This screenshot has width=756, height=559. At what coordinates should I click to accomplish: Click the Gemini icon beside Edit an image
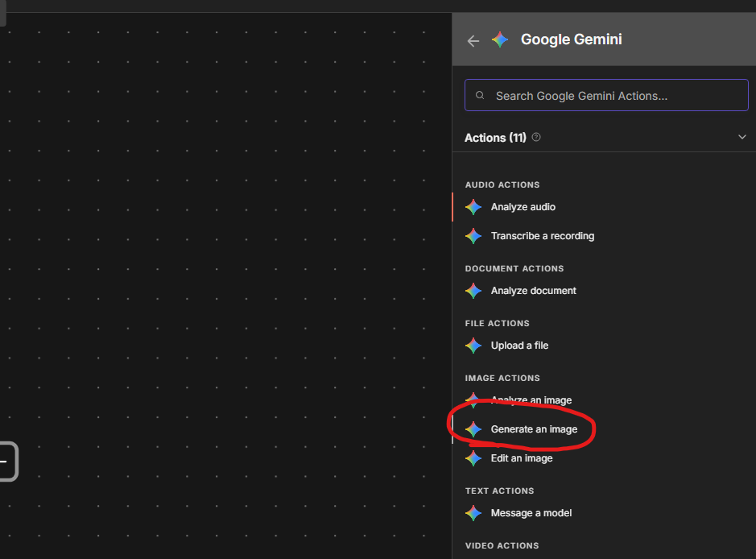[x=473, y=458]
